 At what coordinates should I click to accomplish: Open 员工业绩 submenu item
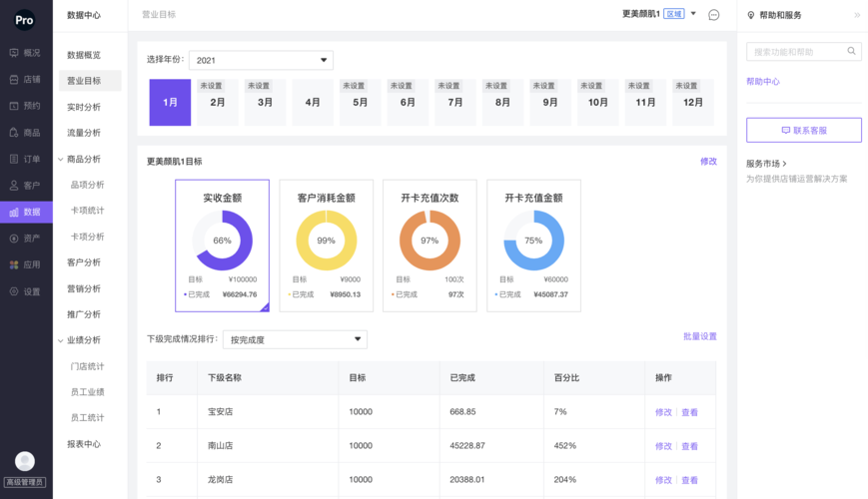click(x=87, y=391)
